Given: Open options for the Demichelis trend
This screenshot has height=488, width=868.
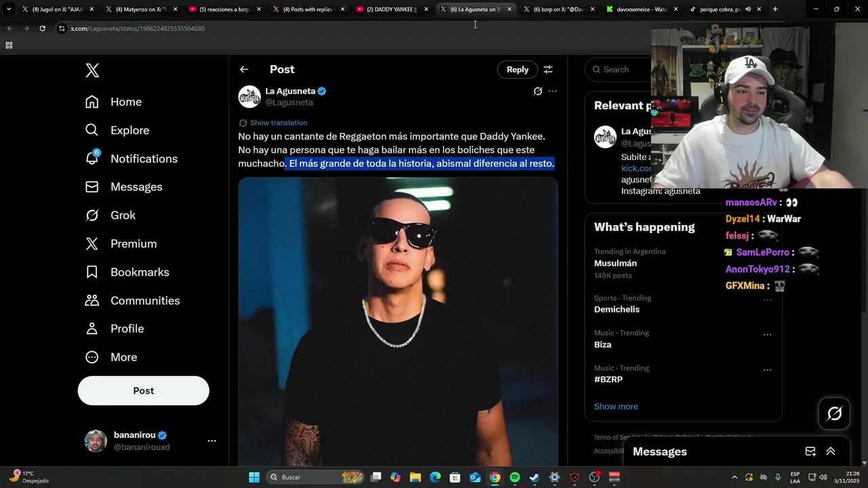Looking at the screenshot, I should click(768, 300).
